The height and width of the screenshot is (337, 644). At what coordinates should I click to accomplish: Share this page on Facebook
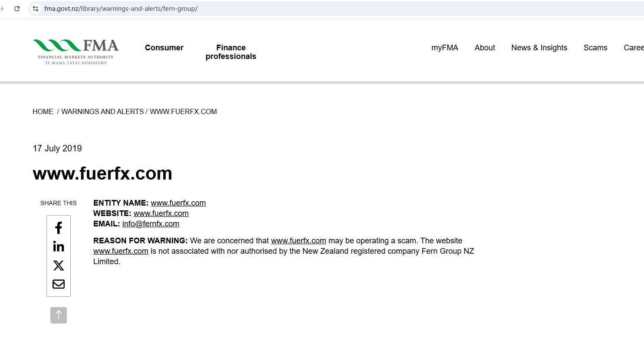click(59, 228)
